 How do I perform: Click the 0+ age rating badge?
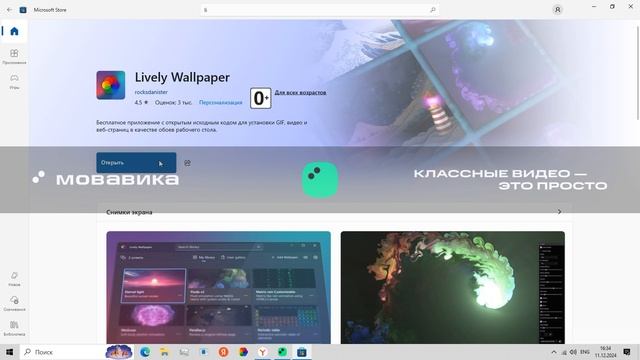click(x=260, y=98)
